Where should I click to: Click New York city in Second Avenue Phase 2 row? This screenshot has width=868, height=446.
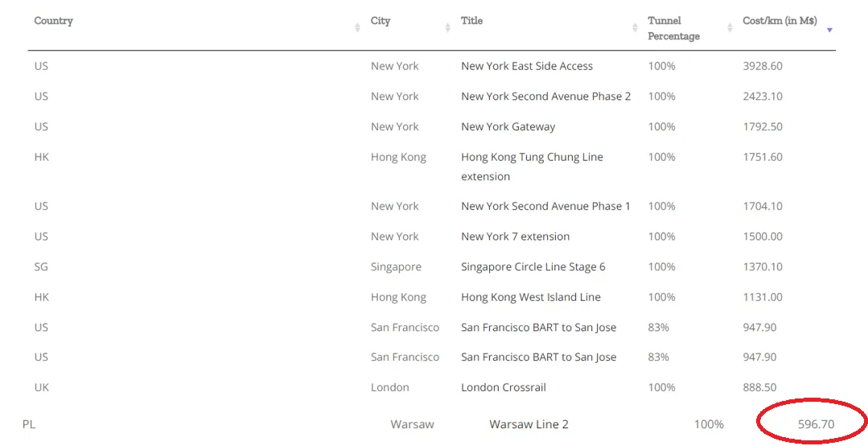(395, 97)
